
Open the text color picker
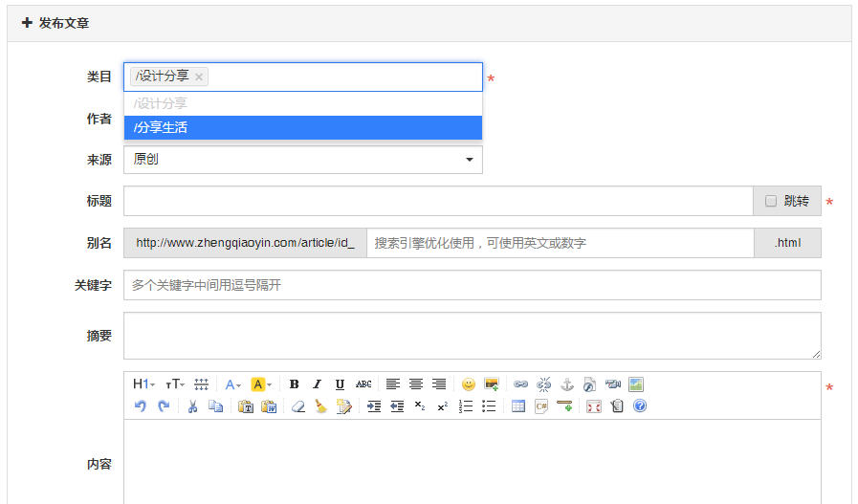tap(232, 384)
